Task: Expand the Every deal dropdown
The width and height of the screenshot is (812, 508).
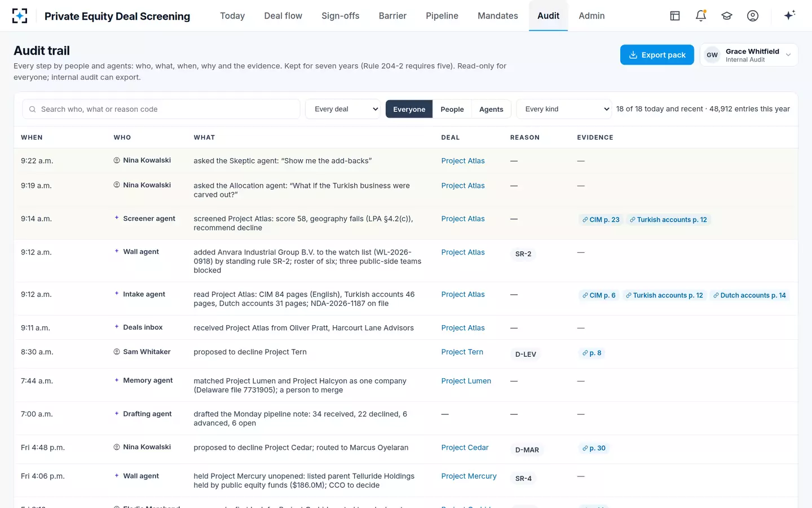Action: pos(343,109)
